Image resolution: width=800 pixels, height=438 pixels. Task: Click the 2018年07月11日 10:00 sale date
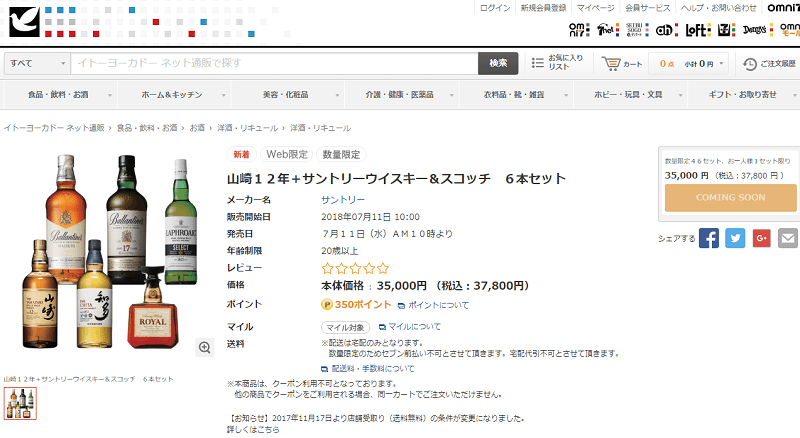[x=370, y=217]
